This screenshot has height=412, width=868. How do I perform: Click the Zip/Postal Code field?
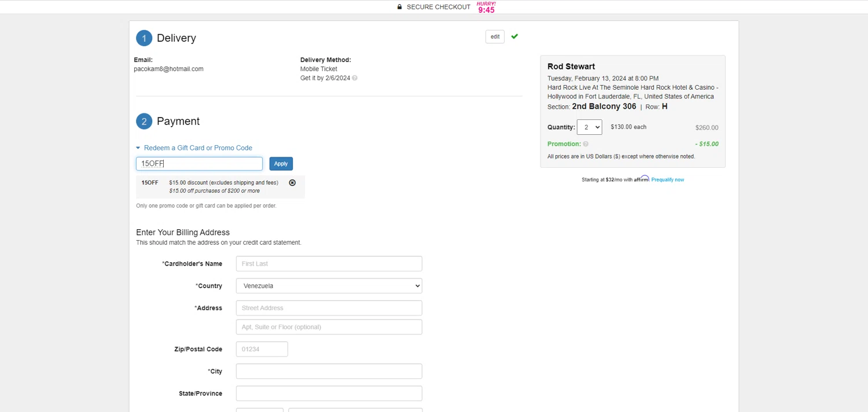(x=262, y=349)
